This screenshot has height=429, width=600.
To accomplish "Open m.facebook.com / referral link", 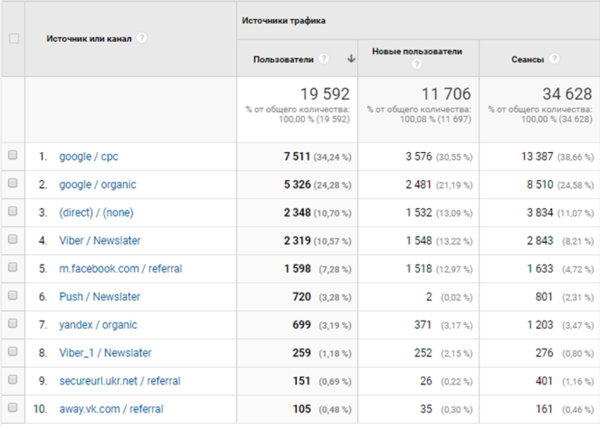I will (121, 269).
